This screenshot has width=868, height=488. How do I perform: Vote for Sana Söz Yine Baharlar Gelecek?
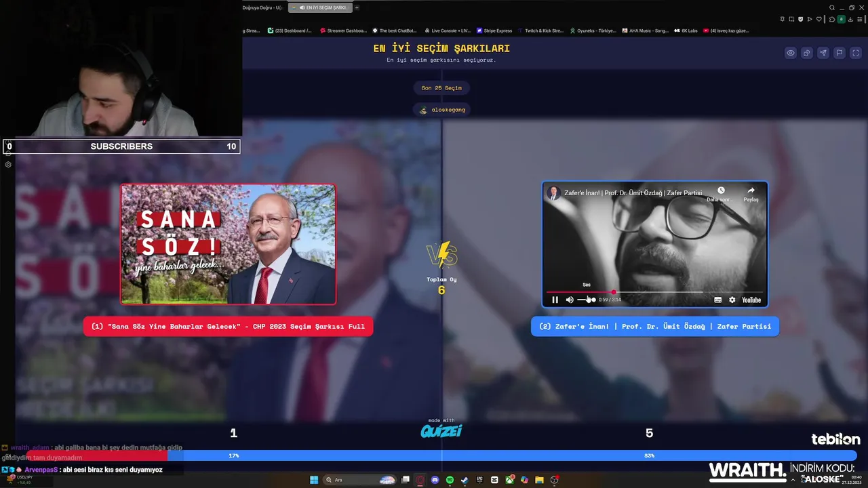228,326
